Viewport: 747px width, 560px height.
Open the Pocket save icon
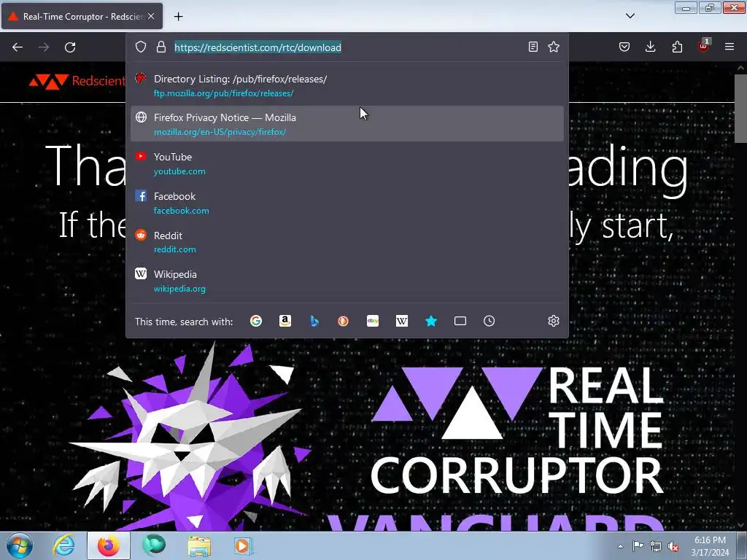pyautogui.click(x=624, y=47)
